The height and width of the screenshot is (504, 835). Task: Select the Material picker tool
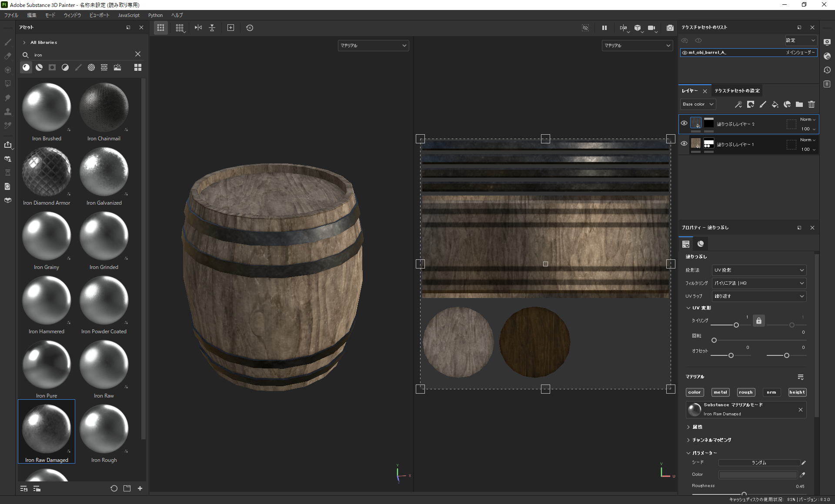coord(8,126)
